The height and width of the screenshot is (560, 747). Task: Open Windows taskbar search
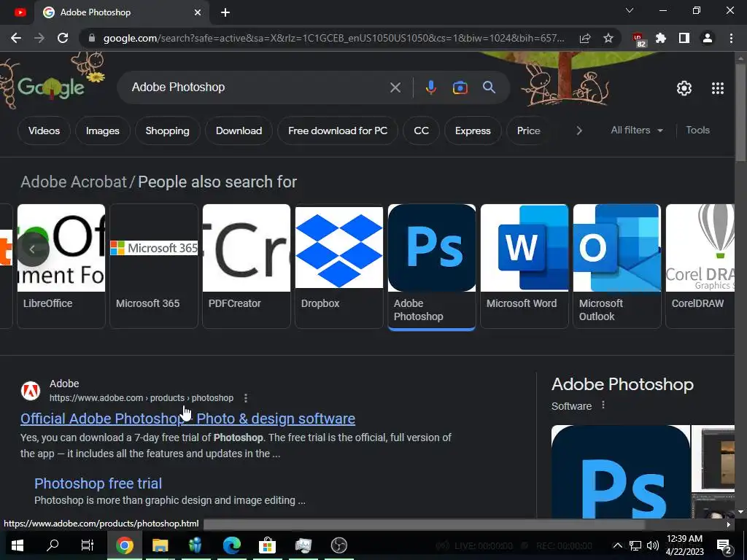pyautogui.click(x=53, y=545)
